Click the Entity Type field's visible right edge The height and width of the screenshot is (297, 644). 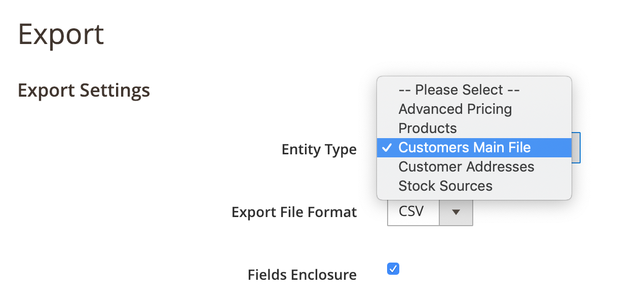(576, 148)
